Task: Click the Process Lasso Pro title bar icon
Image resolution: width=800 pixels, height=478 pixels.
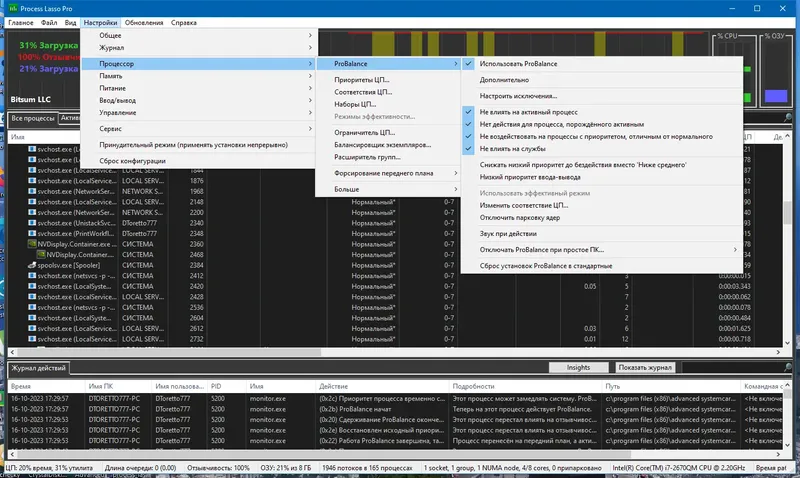Action: pyautogui.click(x=13, y=8)
